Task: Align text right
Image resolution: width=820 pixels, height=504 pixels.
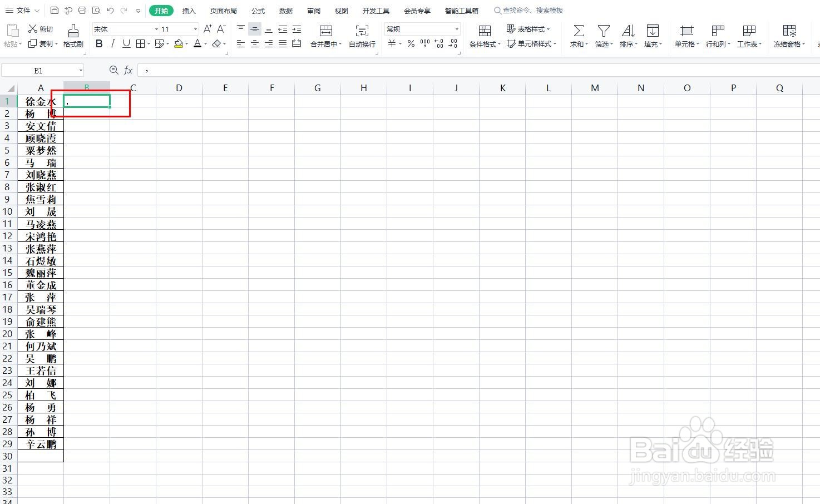Action: [x=269, y=43]
